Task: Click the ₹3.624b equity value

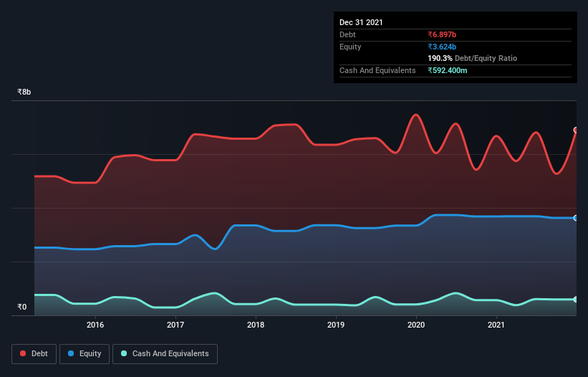Action: click(442, 47)
